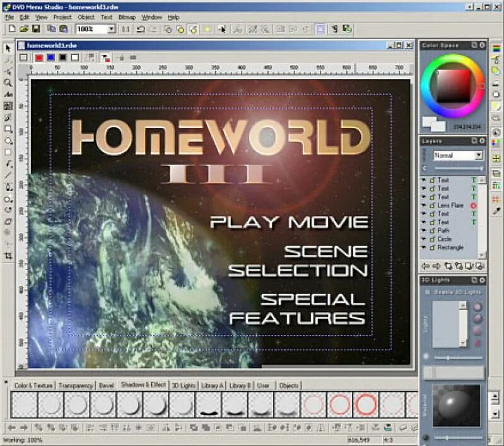Click the Copy icon in the top toolbar
This screenshot has width=504, height=446.
click(52, 29)
